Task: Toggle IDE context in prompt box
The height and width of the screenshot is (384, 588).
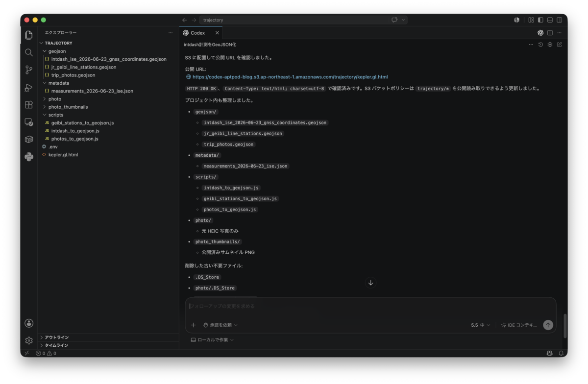Action: click(518, 325)
